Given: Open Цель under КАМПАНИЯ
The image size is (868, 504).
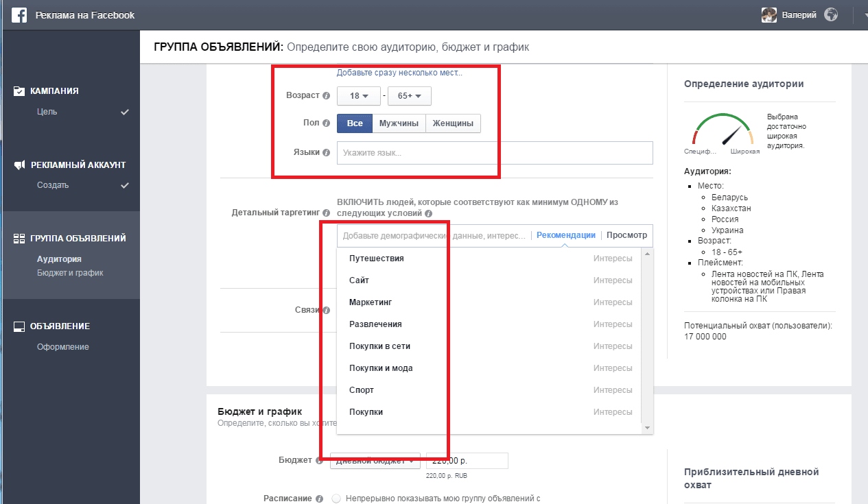Looking at the screenshot, I should click(47, 111).
